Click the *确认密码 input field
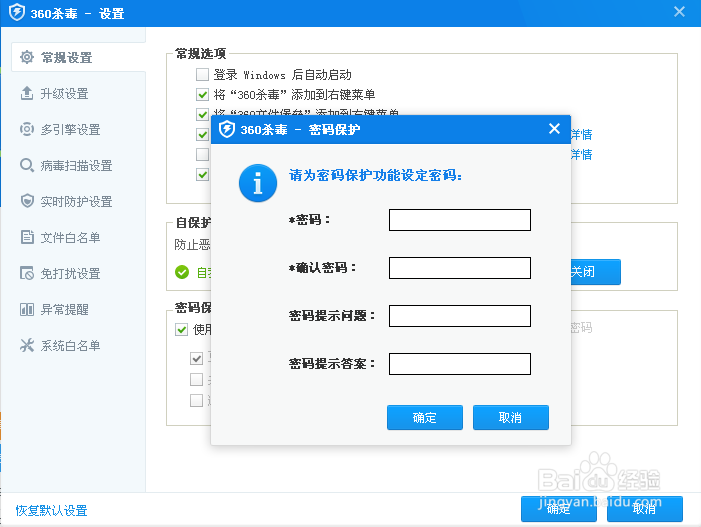This screenshot has height=527, width=701. (460, 268)
